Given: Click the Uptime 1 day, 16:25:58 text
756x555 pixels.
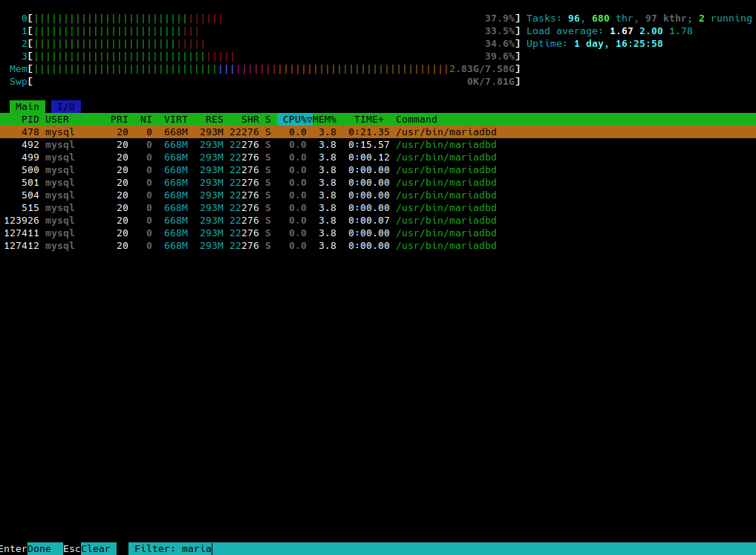Looking at the screenshot, I should pyautogui.click(x=595, y=43).
